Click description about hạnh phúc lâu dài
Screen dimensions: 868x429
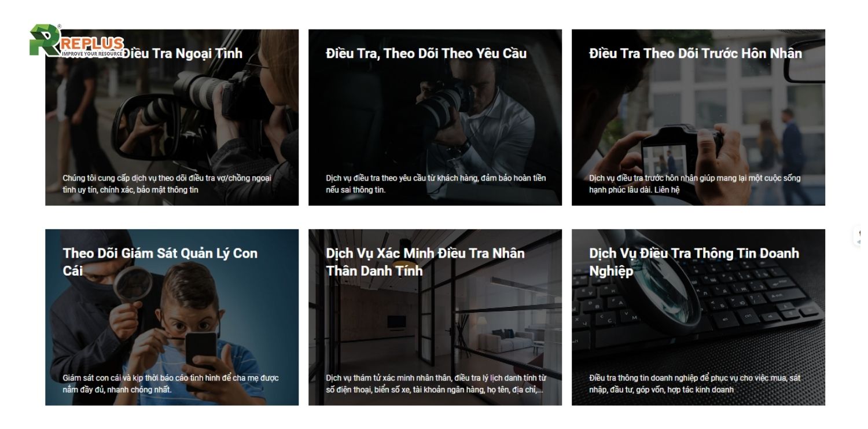click(695, 184)
